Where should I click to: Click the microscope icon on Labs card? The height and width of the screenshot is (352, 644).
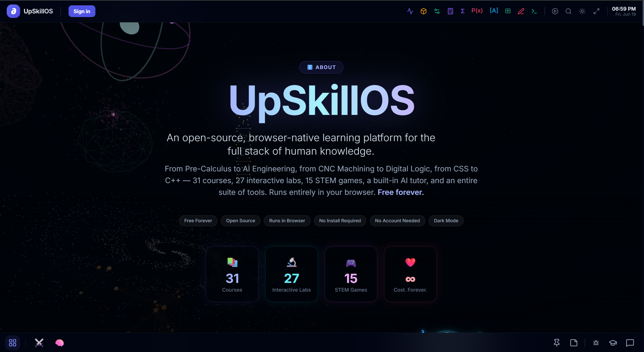tap(292, 262)
